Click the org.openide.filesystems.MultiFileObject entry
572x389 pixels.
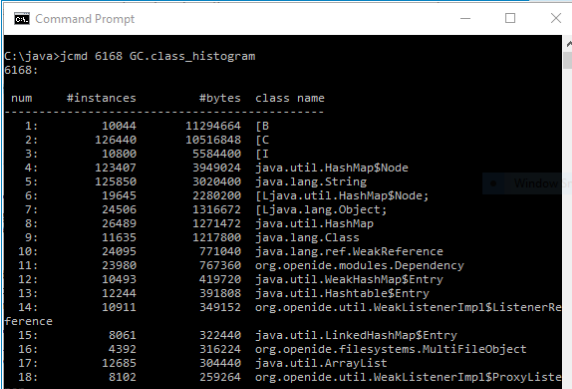[x=391, y=350]
